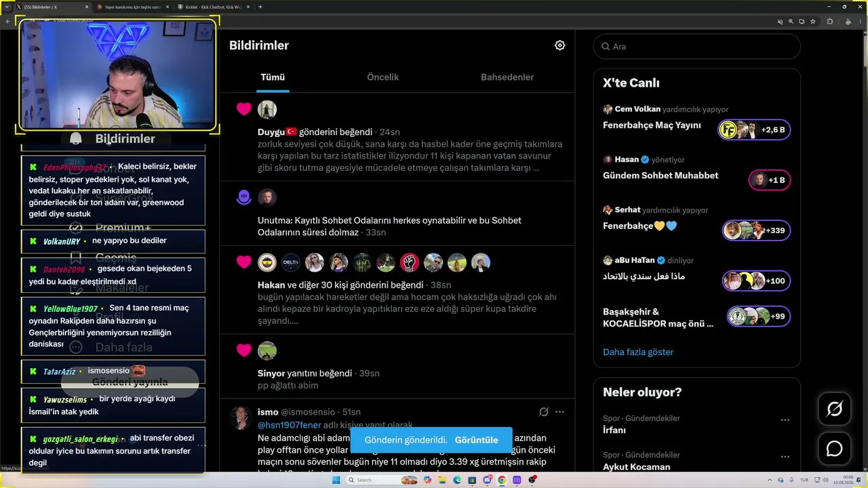Image resolution: width=868 pixels, height=488 pixels.
Task: Open notification settings gear icon
Action: click(559, 45)
